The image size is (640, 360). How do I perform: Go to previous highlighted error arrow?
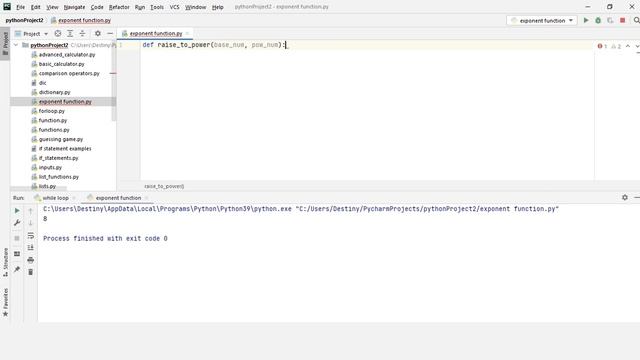(628, 46)
